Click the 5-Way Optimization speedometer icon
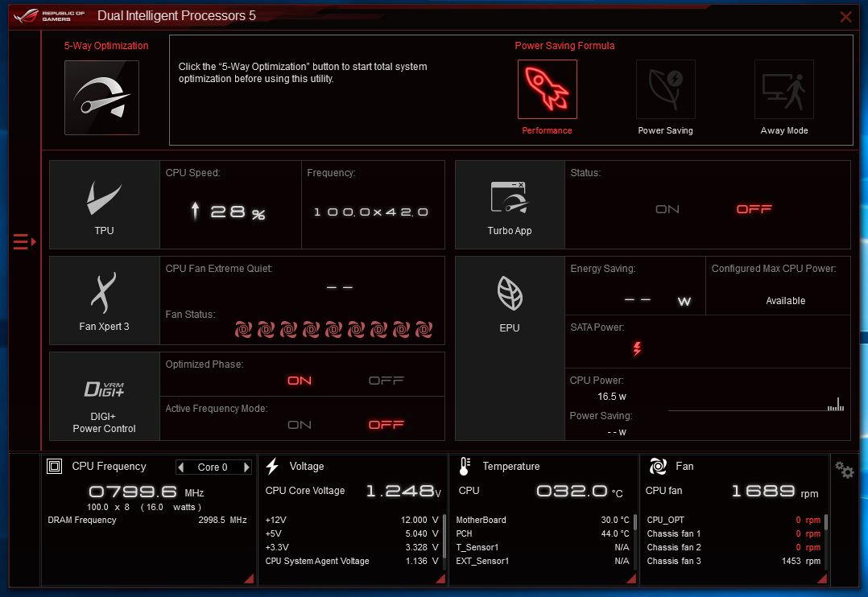 tap(101, 97)
